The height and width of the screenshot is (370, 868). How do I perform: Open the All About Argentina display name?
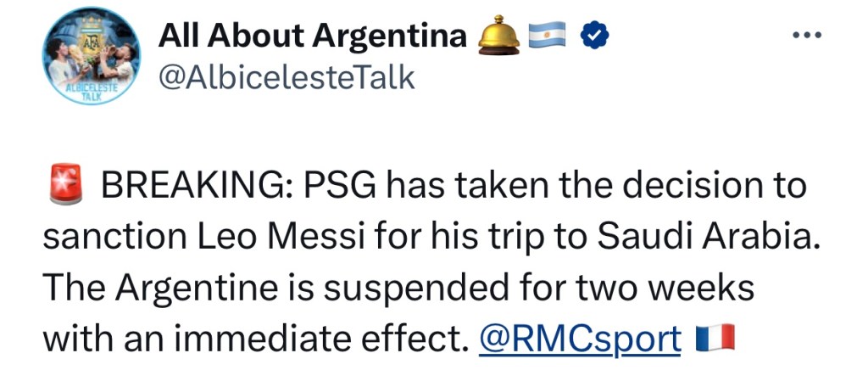tap(313, 36)
